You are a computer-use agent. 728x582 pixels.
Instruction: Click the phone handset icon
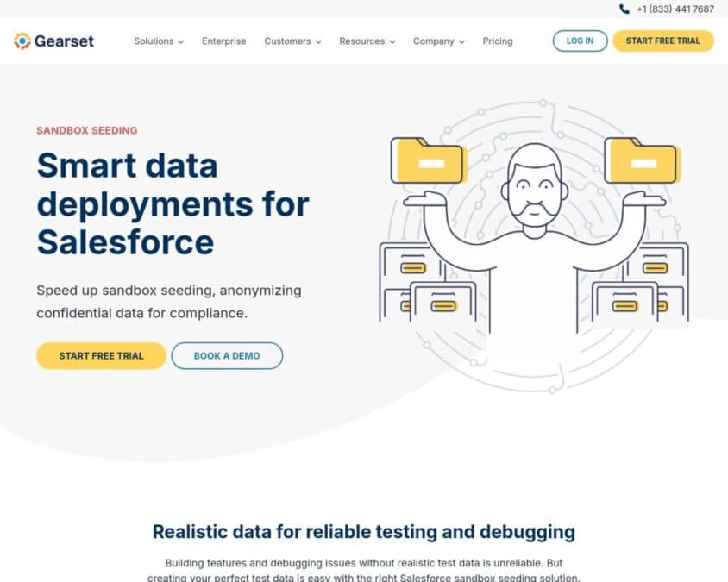point(624,9)
